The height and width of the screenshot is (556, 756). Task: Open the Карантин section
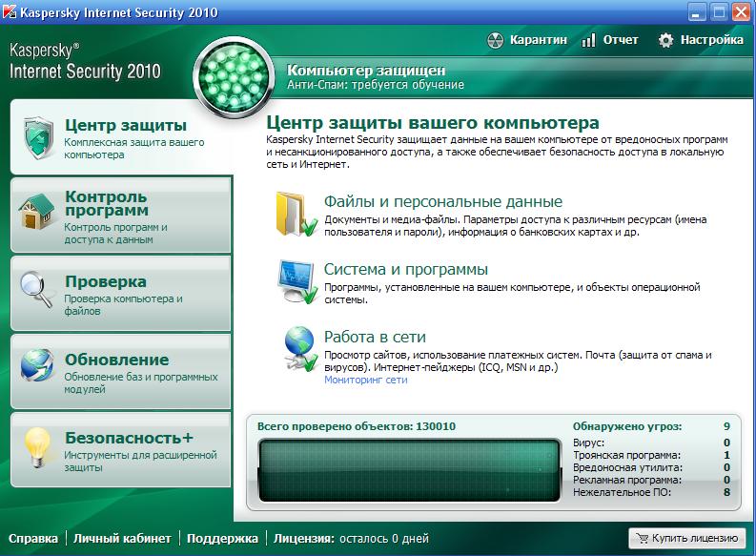tap(527, 40)
